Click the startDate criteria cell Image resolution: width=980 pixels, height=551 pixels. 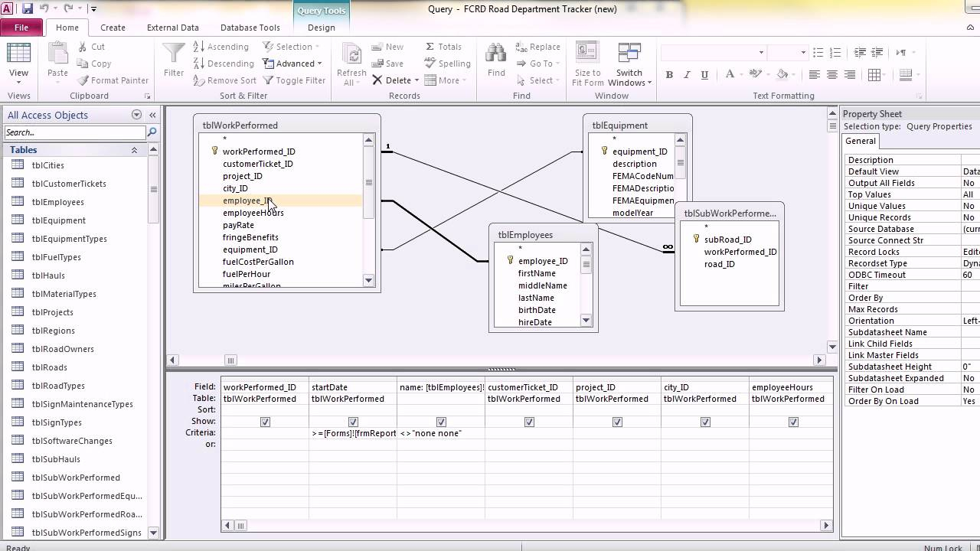(x=353, y=433)
